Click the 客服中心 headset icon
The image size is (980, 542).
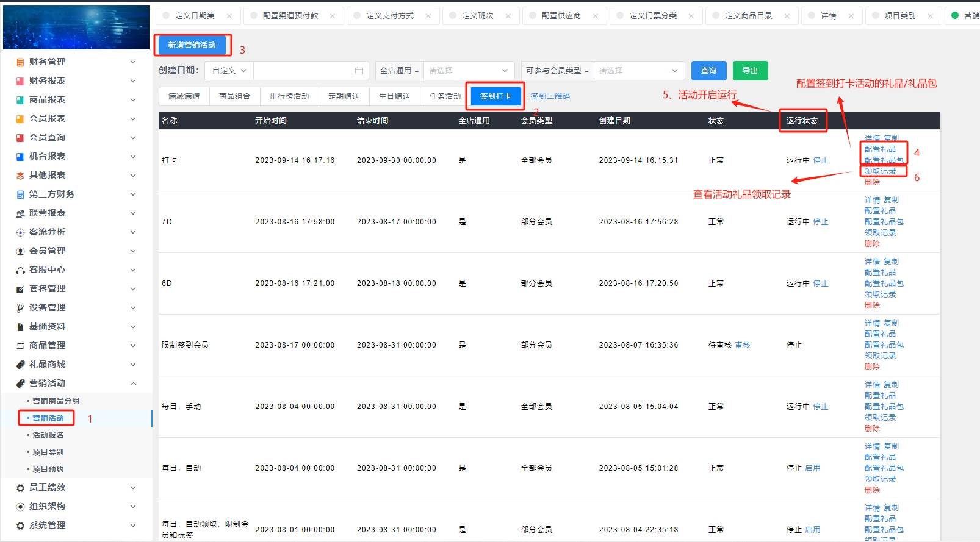point(20,270)
